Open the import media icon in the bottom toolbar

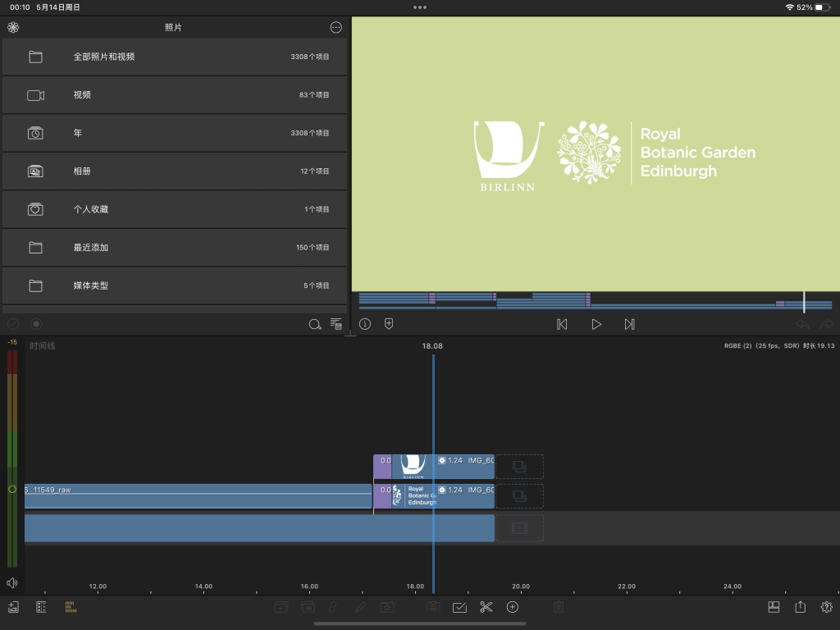pyautogui.click(x=13, y=607)
